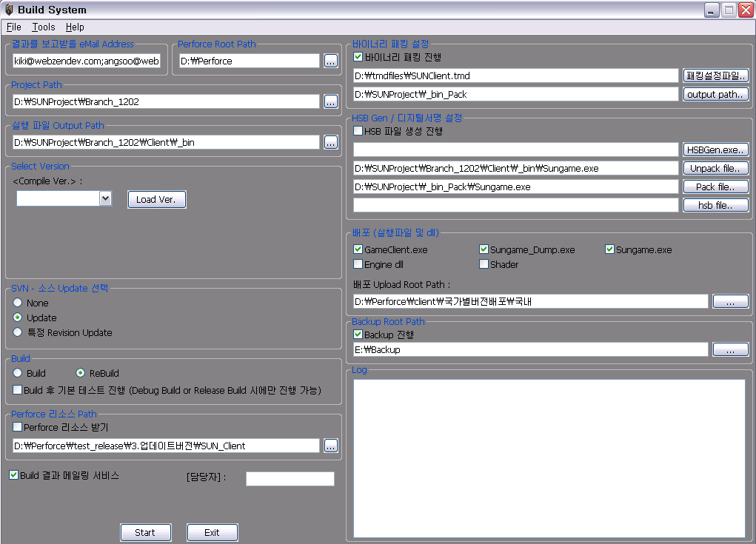
Task: Click the Build System app icon in title bar
Action: tap(9, 10)
